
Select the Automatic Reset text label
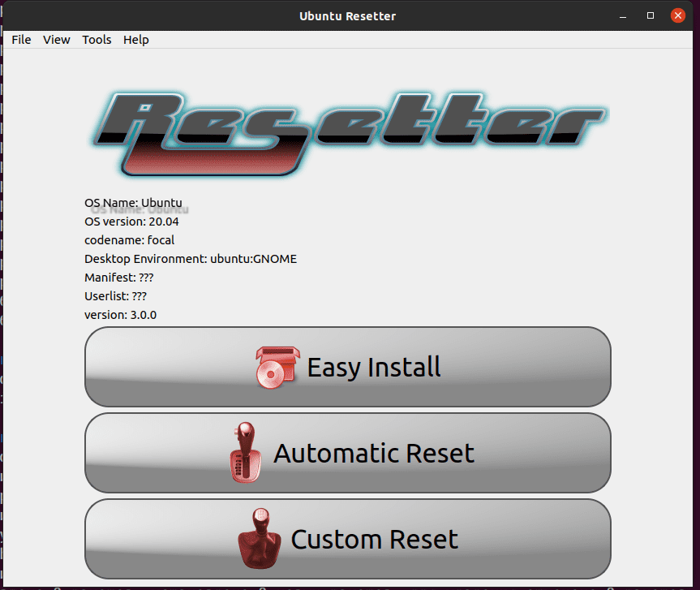[374, 453]
